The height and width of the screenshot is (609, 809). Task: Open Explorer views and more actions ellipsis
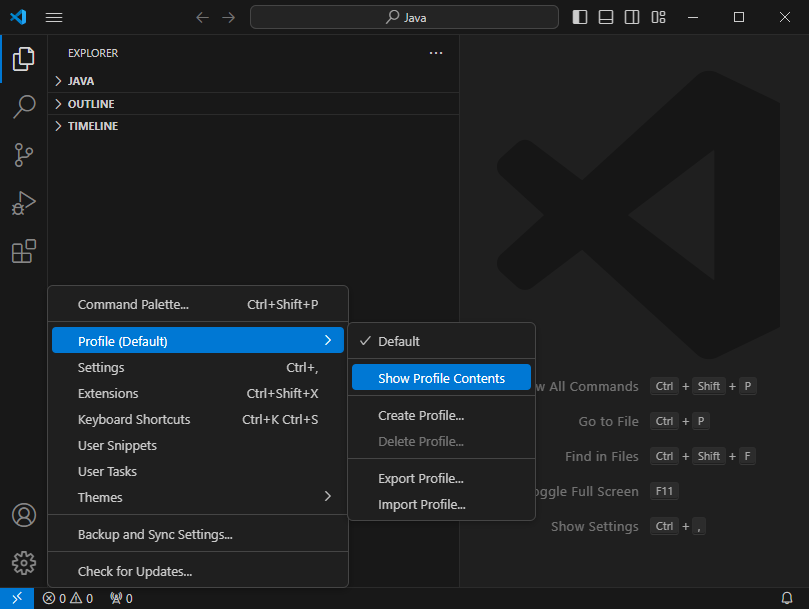436,53
